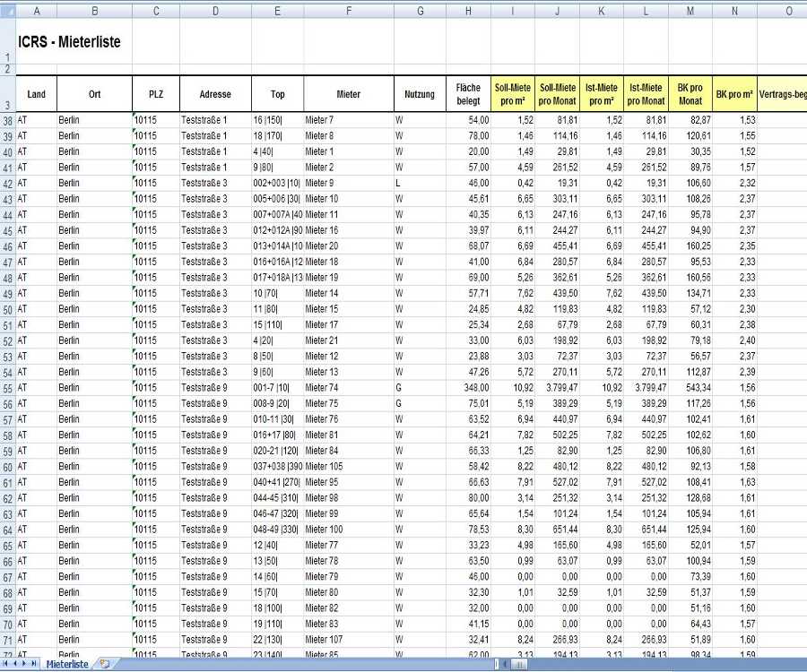
Task: Click the AT cell in row 45
Action: [36, 230]
